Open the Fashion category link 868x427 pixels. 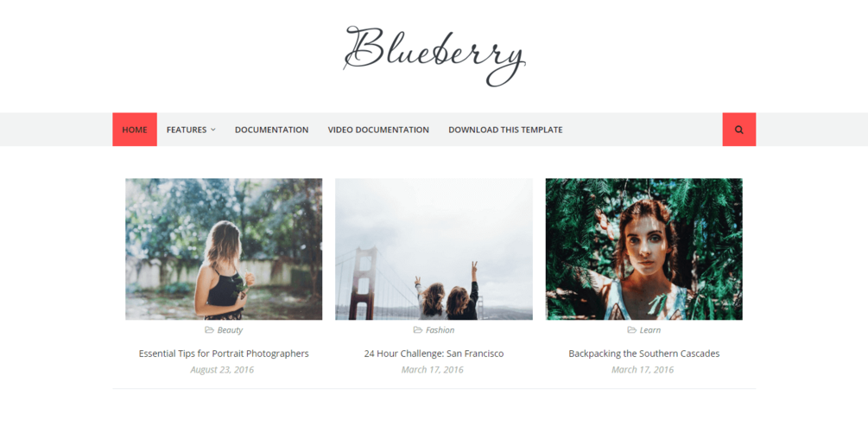pos(440,330)
